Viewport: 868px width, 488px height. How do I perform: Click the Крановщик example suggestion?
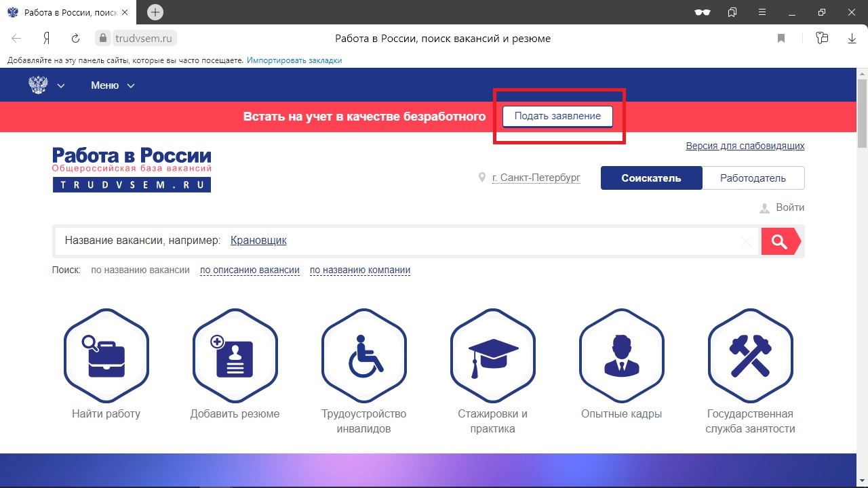point(258,240)
